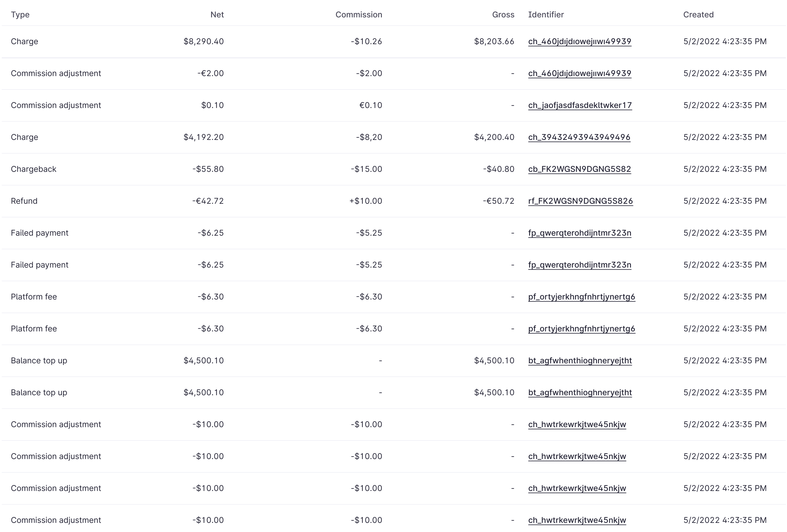Click the Identifier column header
Screen dimensions: 787x532
pos(546,15)
